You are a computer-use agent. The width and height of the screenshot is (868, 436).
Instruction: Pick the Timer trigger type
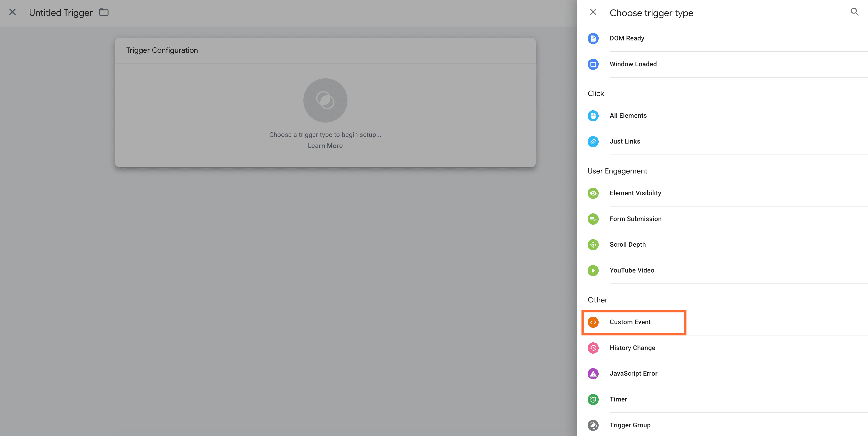click(x=618, y=399)
